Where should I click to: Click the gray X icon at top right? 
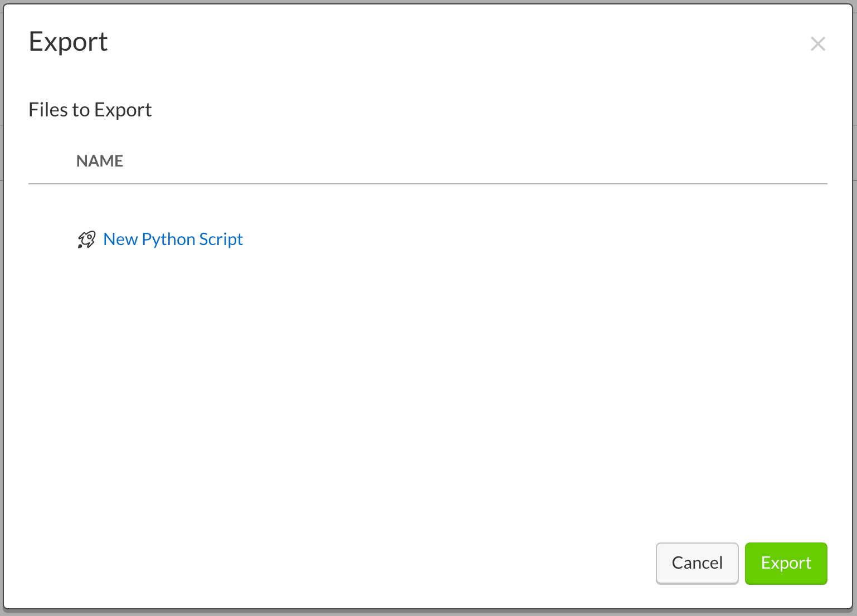(817, 43)
